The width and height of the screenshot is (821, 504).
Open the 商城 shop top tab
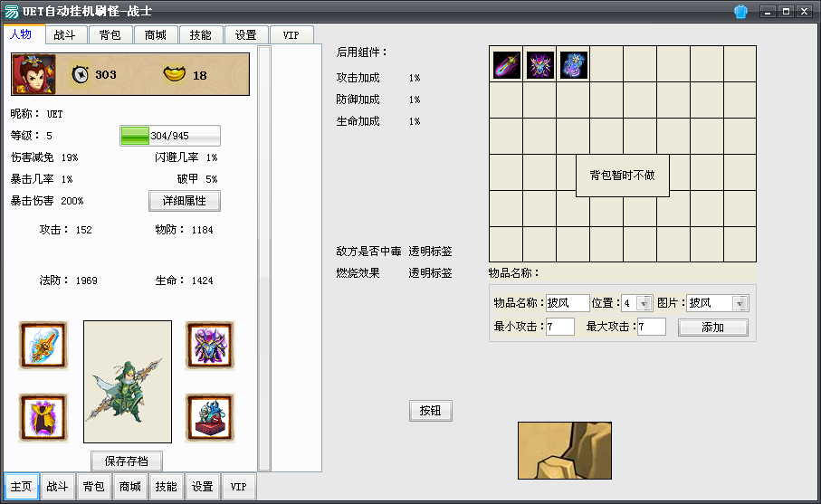coord(156,35)
